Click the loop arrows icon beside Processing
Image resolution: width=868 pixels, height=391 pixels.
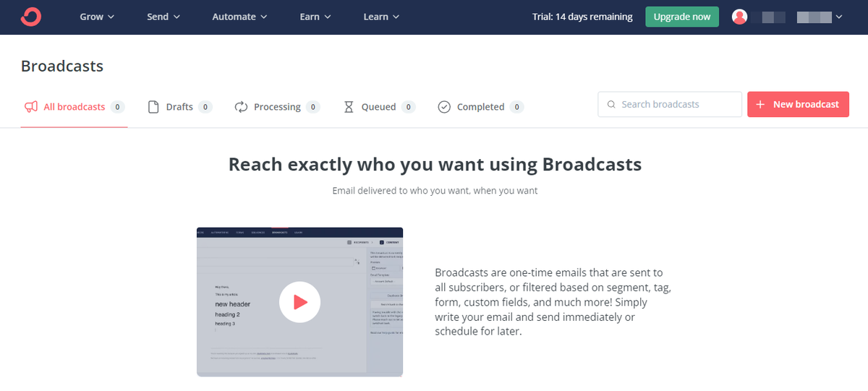(x=242, y=107)
